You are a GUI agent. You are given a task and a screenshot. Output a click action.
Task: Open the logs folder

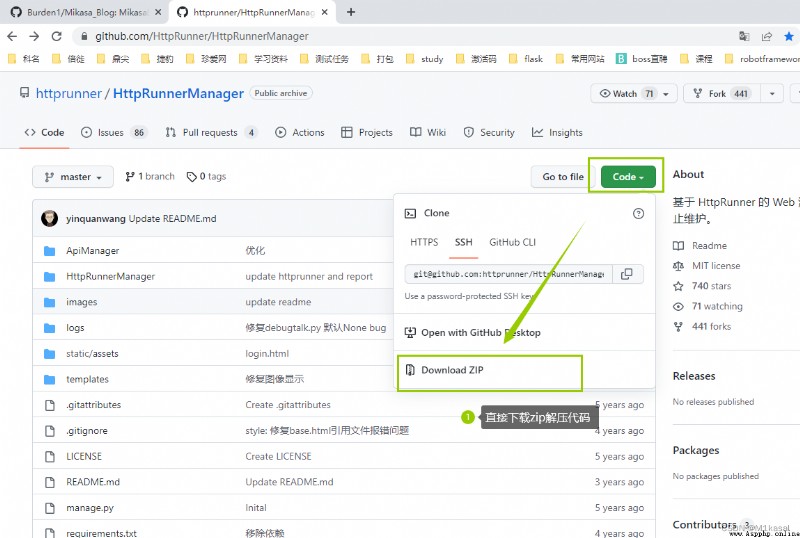click(75, 328)
